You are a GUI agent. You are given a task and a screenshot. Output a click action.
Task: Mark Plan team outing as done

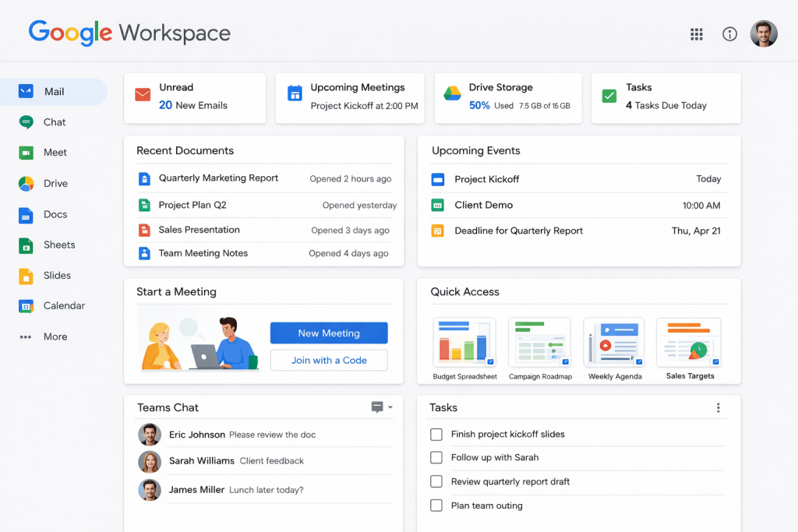click(x=436, y=506)
